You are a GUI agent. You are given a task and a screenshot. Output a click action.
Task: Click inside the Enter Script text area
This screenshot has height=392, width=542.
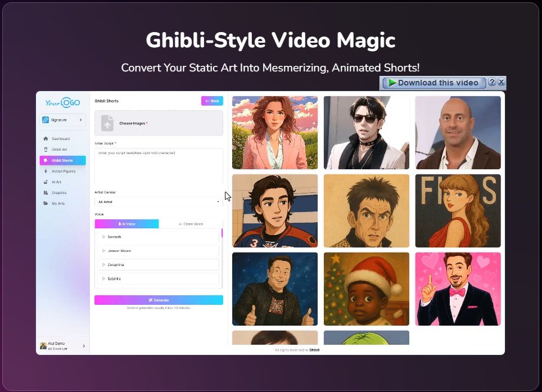[159, 166]
